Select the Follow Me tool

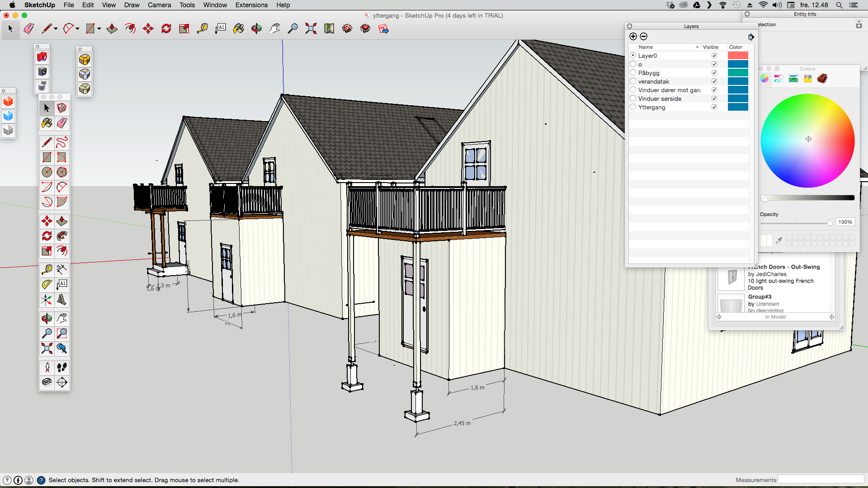pyautogui.click(x=62, y=236)
